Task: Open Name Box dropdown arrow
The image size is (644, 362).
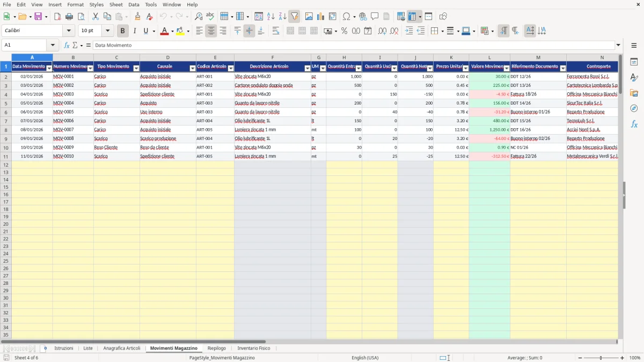Action: coord(53,46)
